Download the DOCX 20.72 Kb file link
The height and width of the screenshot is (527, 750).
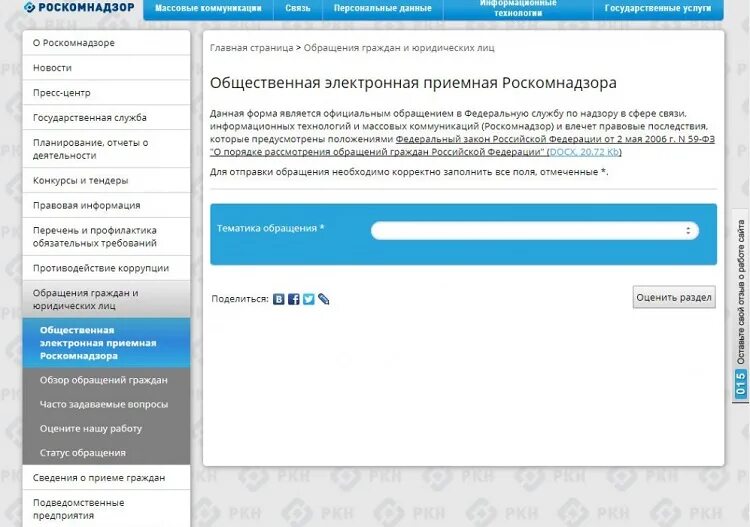click(584, 152)
